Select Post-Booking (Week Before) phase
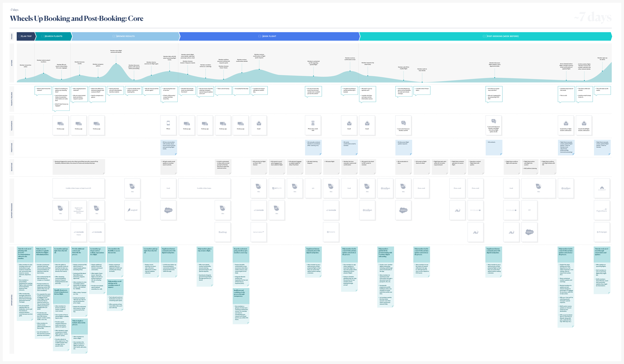The height and width of the screenshot is (364, 624). click(x=502, y=36)
